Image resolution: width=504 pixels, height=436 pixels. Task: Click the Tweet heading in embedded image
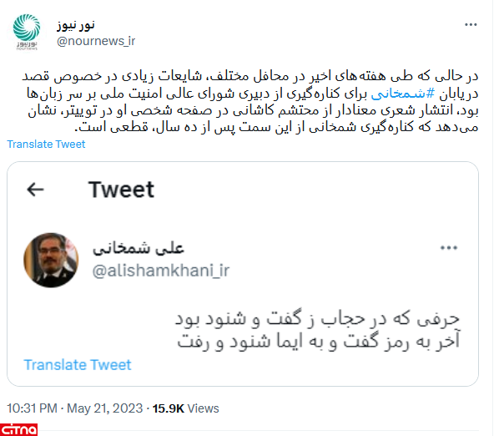pos(121,190)
